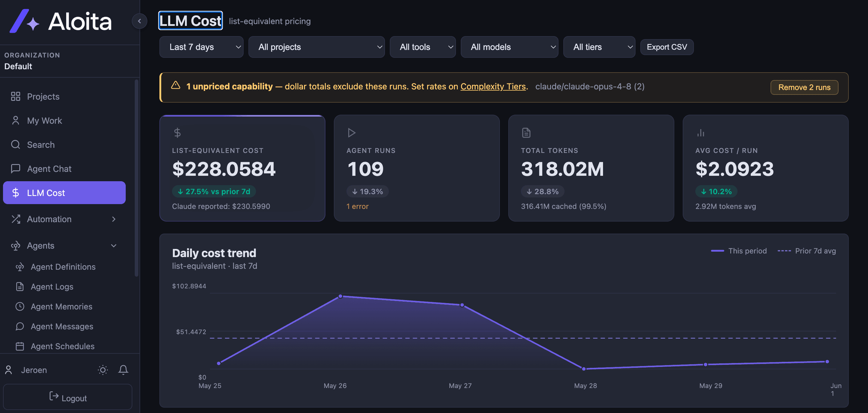The image size is (868, 413).
Task: Click the Logout button
Action: (x=68, y=397)
